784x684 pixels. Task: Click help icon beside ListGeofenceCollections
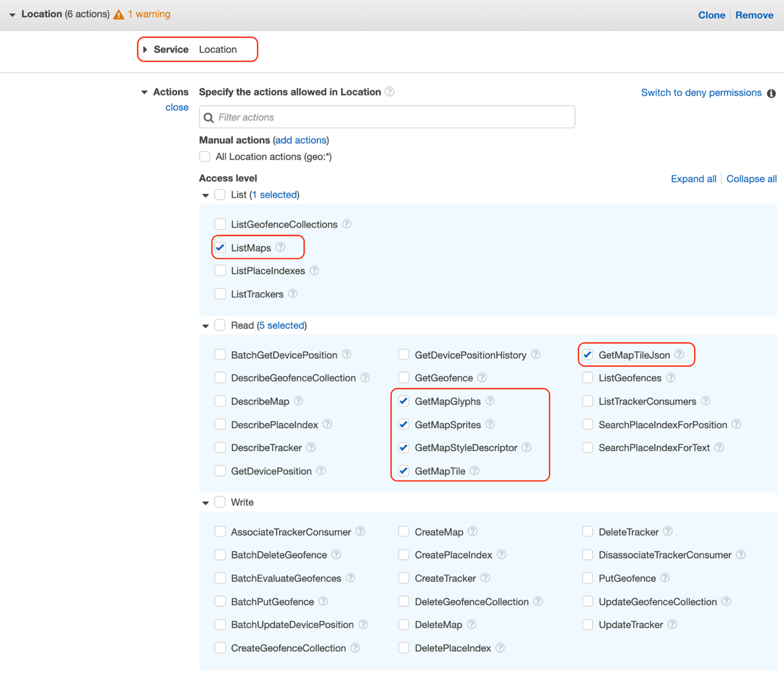point(346,224)
